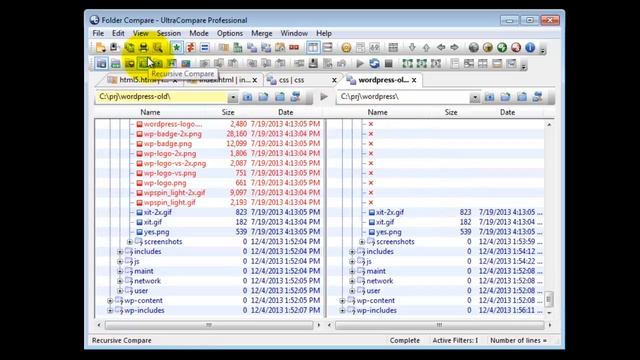
Task: Close the wordpress-ol... tab
Action: pyautogui.click(x=414, y=80)
